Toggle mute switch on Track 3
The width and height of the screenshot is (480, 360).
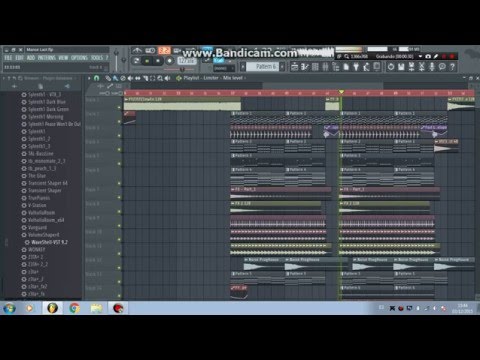pyautogui.click(x=119, y=136)
